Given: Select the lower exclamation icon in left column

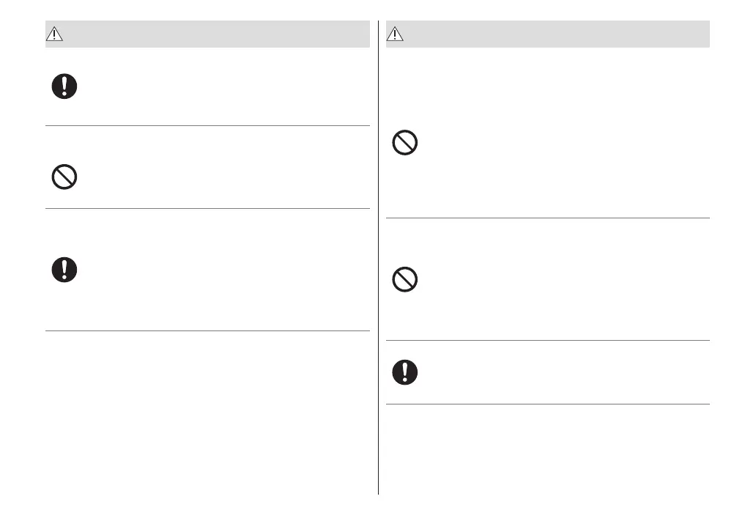Looking at the screenshot, I should pos(64,270).
